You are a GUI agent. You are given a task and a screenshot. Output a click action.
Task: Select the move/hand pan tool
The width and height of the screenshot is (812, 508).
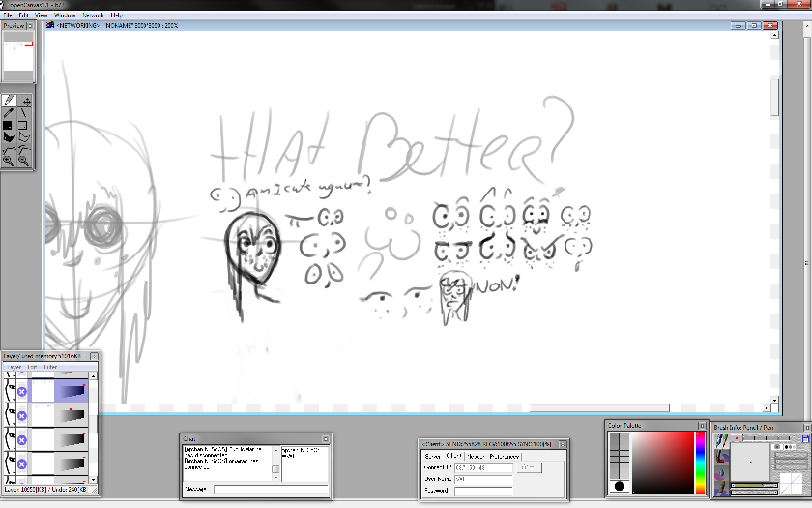click(x=27, y=102)
